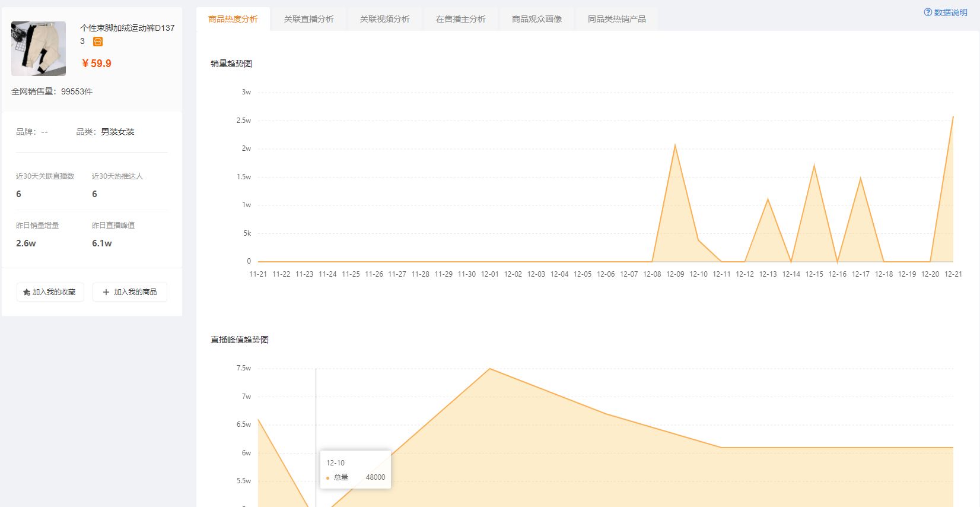Screen dimensions: 980x507
Task: Select the 商品观众画像 tab
Action: pos(536,19)
